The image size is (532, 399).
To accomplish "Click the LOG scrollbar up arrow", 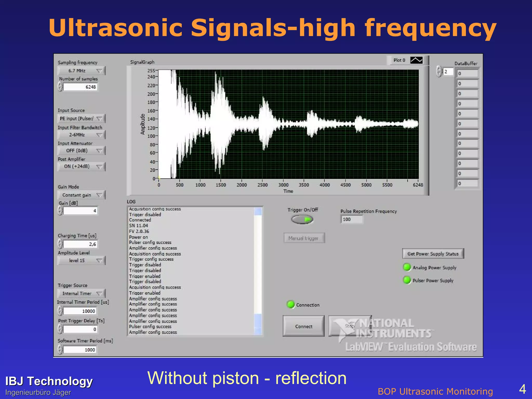I will (x=258, y=211).
